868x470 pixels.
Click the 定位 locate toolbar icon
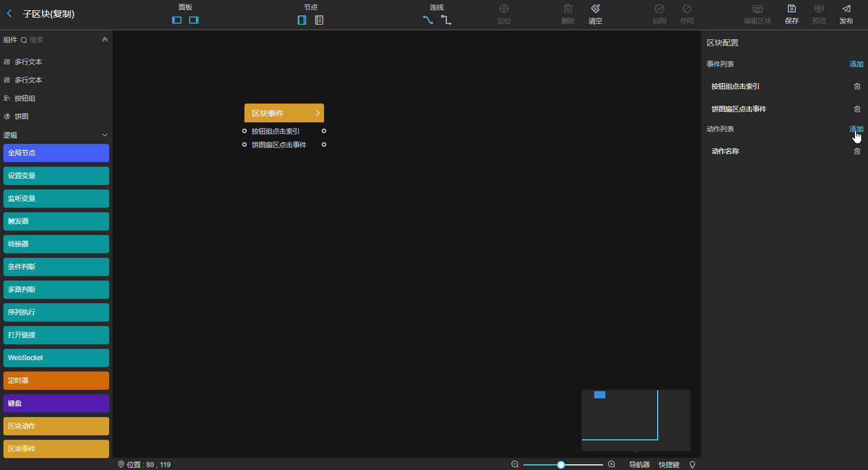click(x=504, y=9)
